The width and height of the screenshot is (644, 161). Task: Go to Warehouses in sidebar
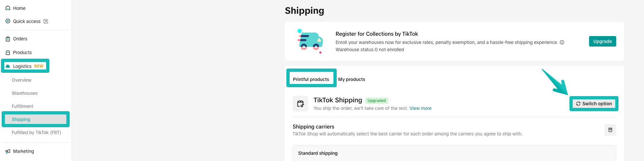25,93
